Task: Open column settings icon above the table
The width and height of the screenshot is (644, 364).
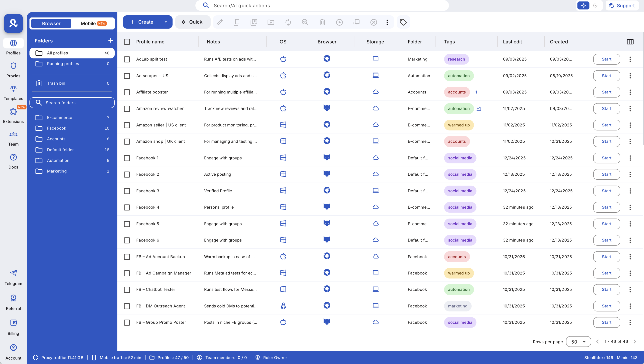Action: click(x=630, y=42)
